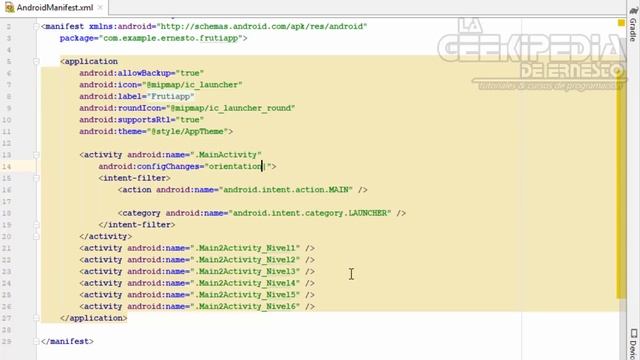Open the Gradle tool window side tab
The height and width of the screenshot is (360, 640).
pos(633,24)
